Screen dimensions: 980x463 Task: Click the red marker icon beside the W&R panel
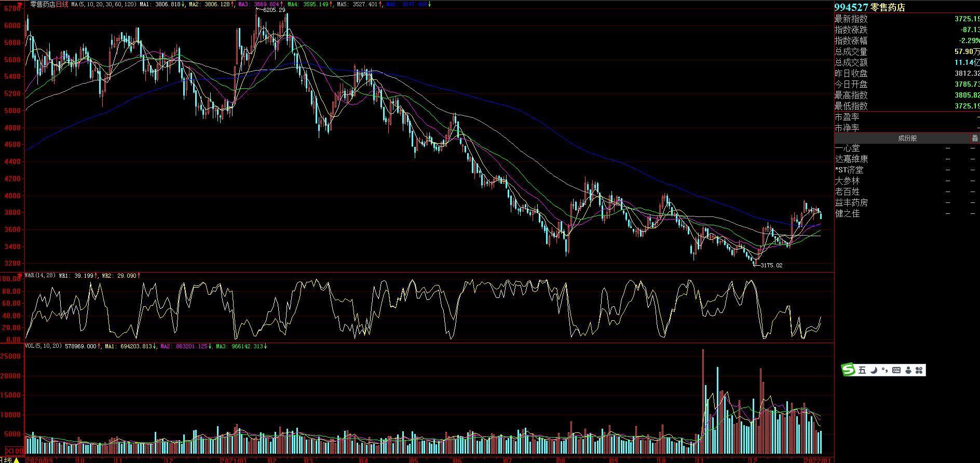pyautogui.click(x=20, y=276)
